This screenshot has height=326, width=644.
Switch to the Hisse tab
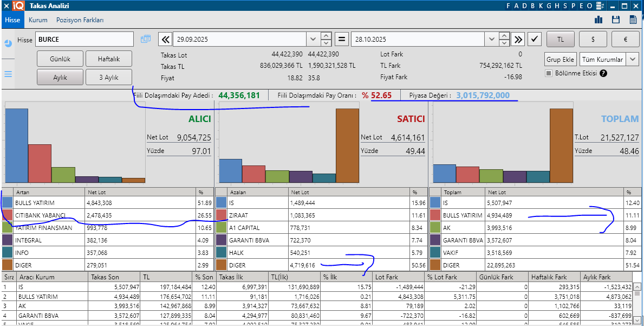click(x=12, y=20)
